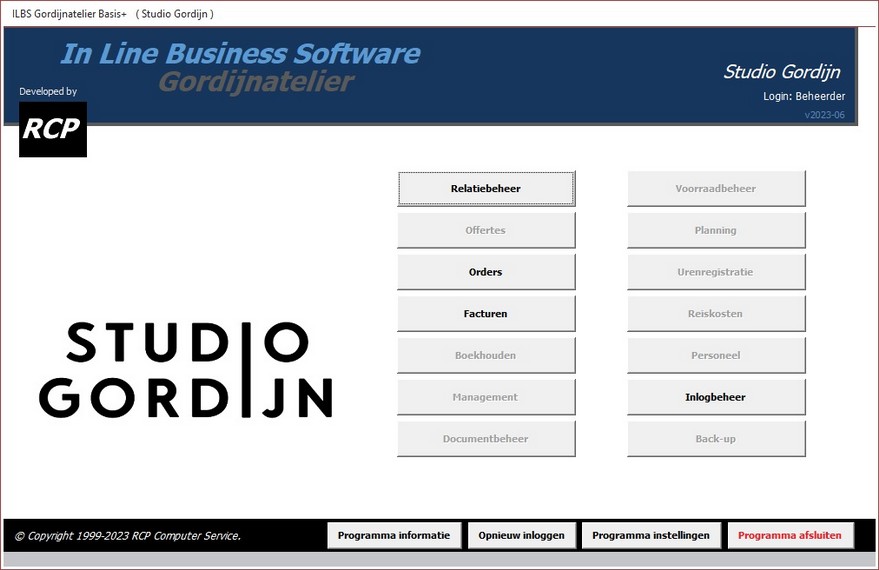Screen dimensions: 879x570
Task: Click the Studio Gordijn company logo
Action: 186,370
